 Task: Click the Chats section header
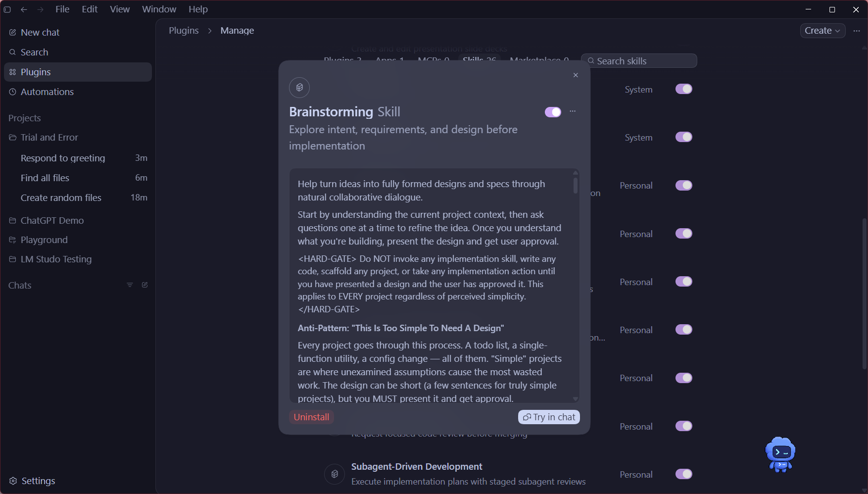(x=20, y=285)
